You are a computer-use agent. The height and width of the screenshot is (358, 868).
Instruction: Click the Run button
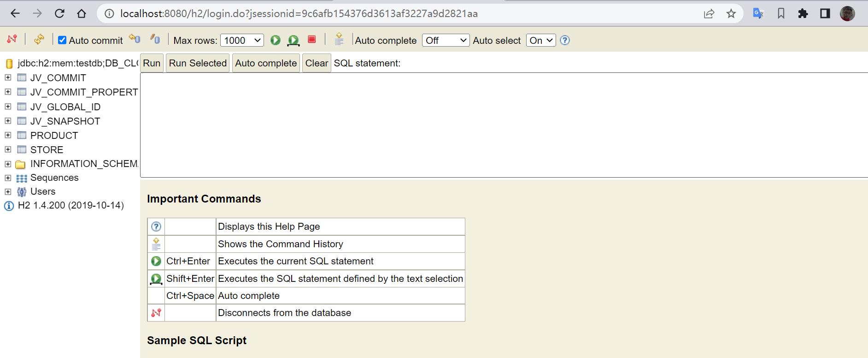pos(152,63)
